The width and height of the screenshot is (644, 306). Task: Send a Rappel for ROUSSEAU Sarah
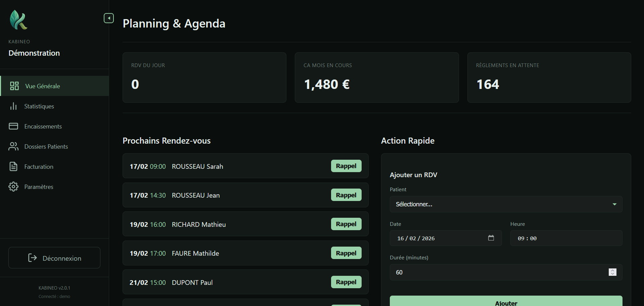tap(346, 166)
